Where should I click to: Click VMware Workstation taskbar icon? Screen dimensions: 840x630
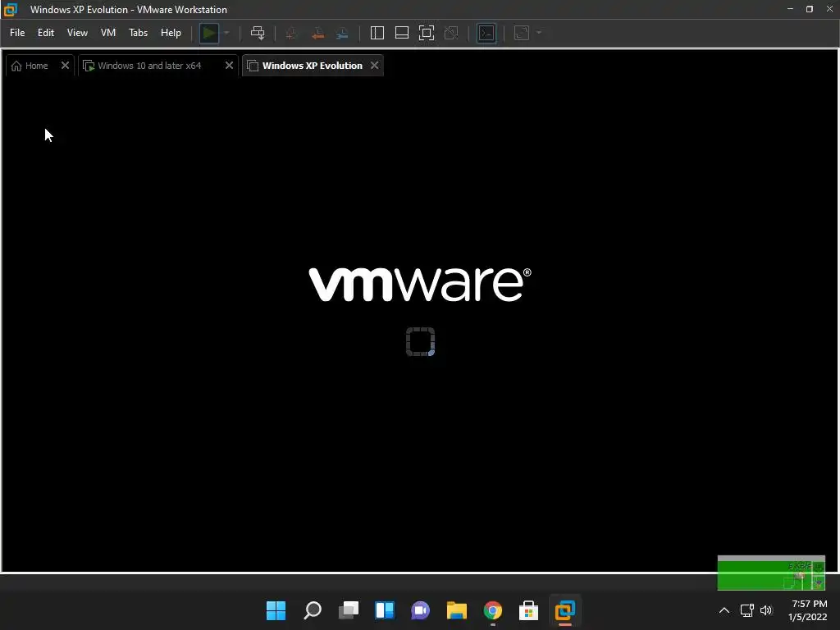[564, 610]
